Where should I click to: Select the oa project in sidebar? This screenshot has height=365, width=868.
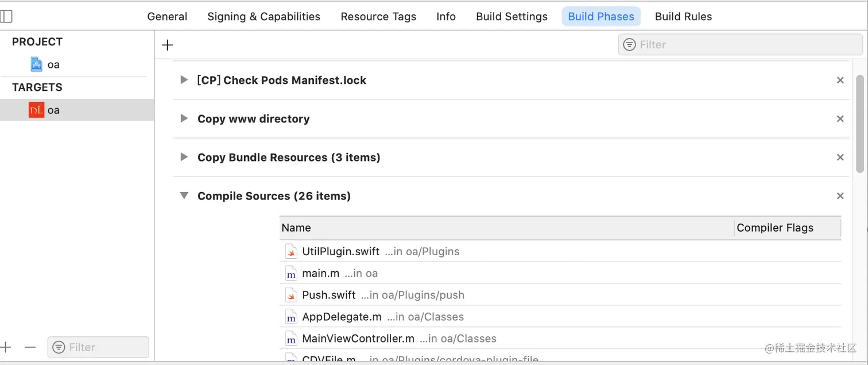(x=53, y=64)
